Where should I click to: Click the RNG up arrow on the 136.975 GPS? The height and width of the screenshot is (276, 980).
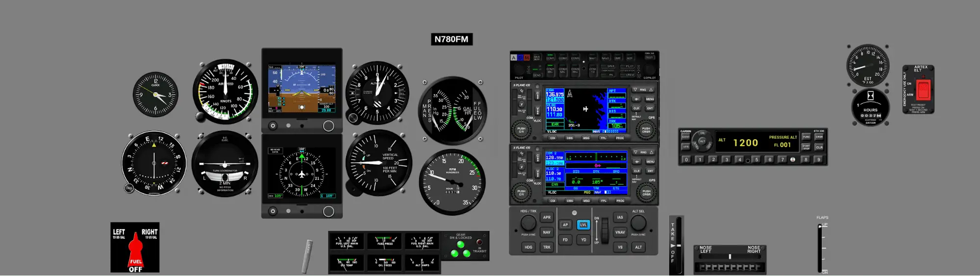(651, 90)
